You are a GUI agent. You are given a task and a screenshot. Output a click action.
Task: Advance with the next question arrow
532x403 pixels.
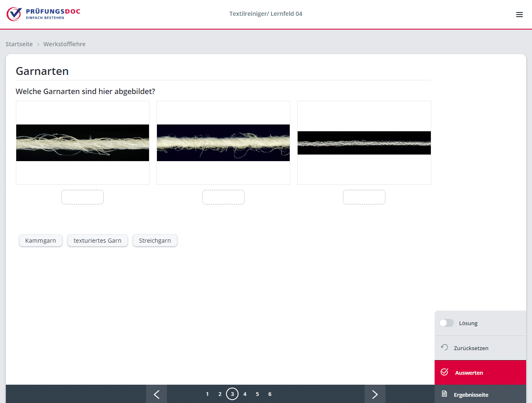pos(375,394)
